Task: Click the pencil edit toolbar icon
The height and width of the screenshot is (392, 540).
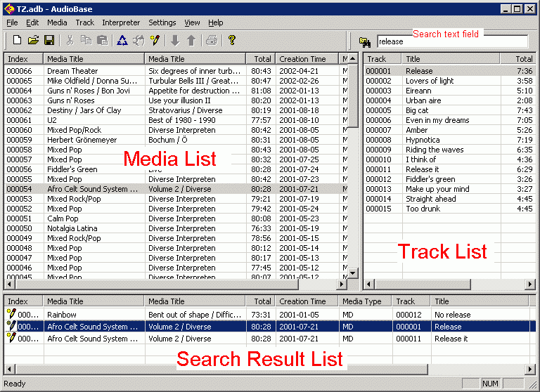Action: pyautogui.click(x=155, y=40)
